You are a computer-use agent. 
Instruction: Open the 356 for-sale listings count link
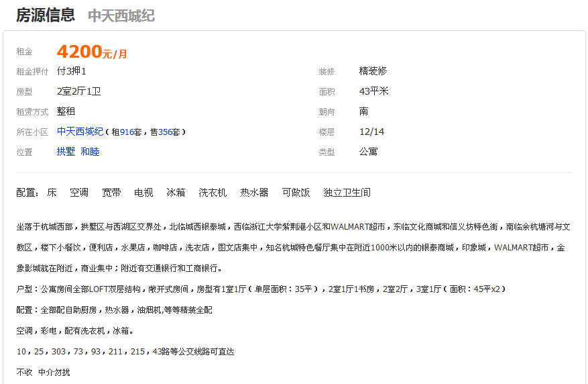[165, 132]
